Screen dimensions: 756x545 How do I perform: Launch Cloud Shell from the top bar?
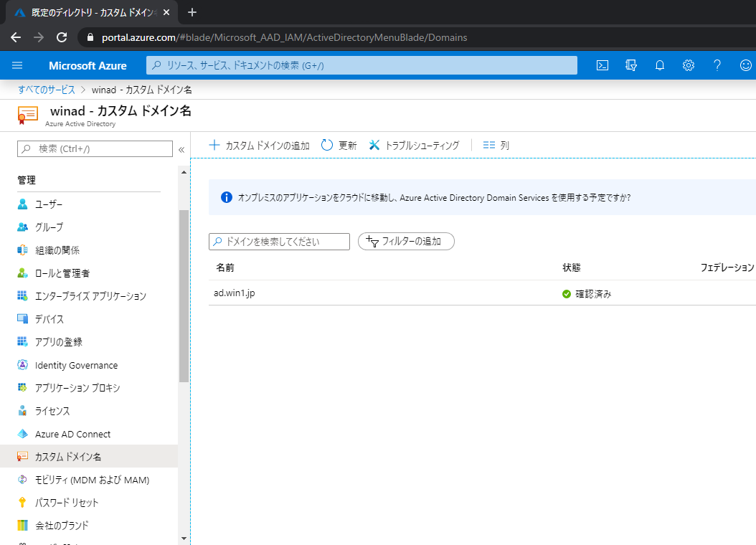(x=603, y=65)
